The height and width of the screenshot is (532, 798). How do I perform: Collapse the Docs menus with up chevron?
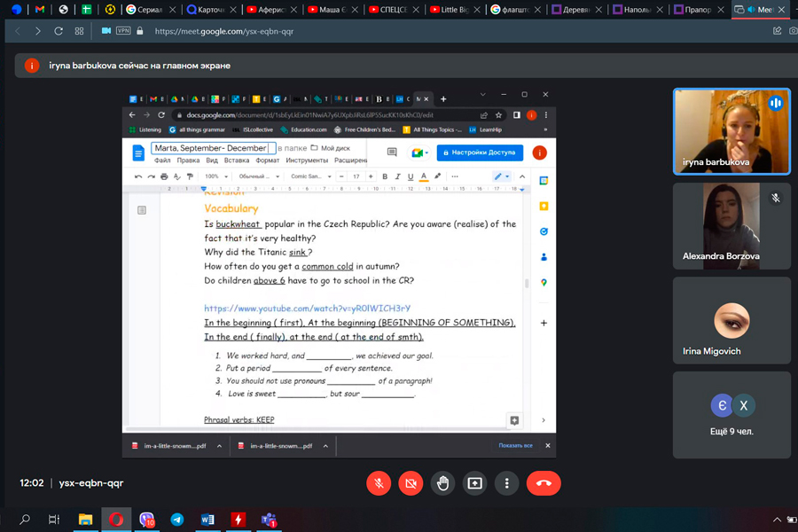point(522,176)
